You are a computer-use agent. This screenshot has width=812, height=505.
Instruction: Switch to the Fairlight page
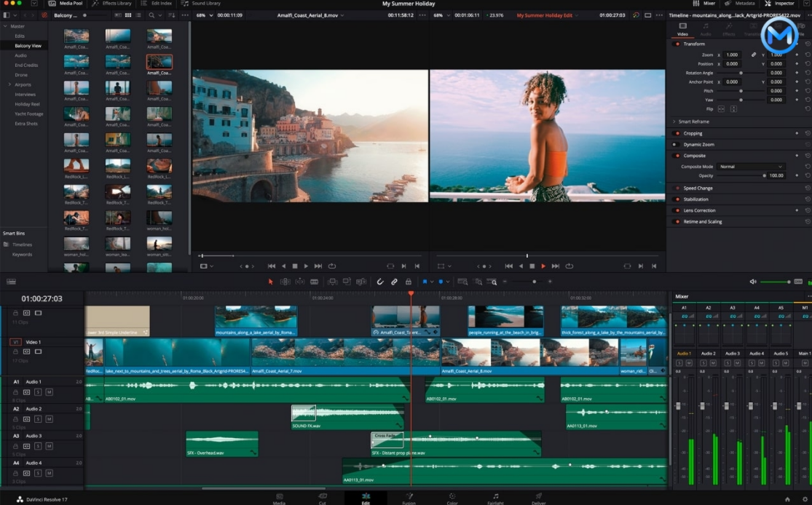(495, 498)
